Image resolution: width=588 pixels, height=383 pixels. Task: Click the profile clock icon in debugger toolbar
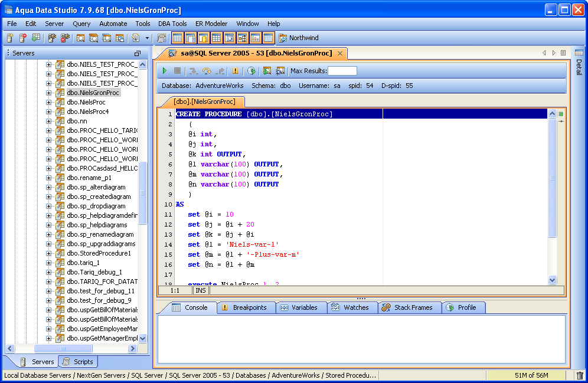pyautogui.click(x=251, y=71)
